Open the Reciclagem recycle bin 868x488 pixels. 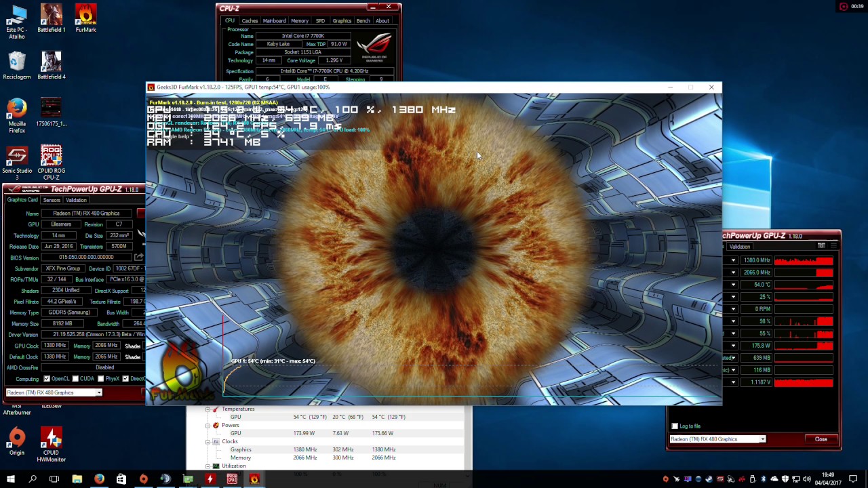pos(17,66)
